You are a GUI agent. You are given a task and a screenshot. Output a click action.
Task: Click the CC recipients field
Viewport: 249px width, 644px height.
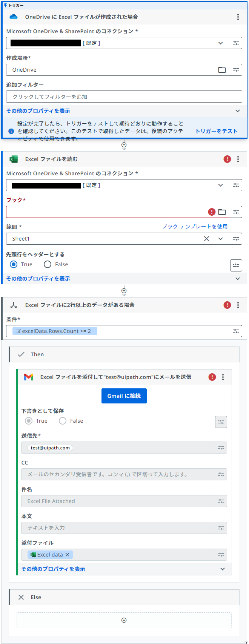coord(118,474)
